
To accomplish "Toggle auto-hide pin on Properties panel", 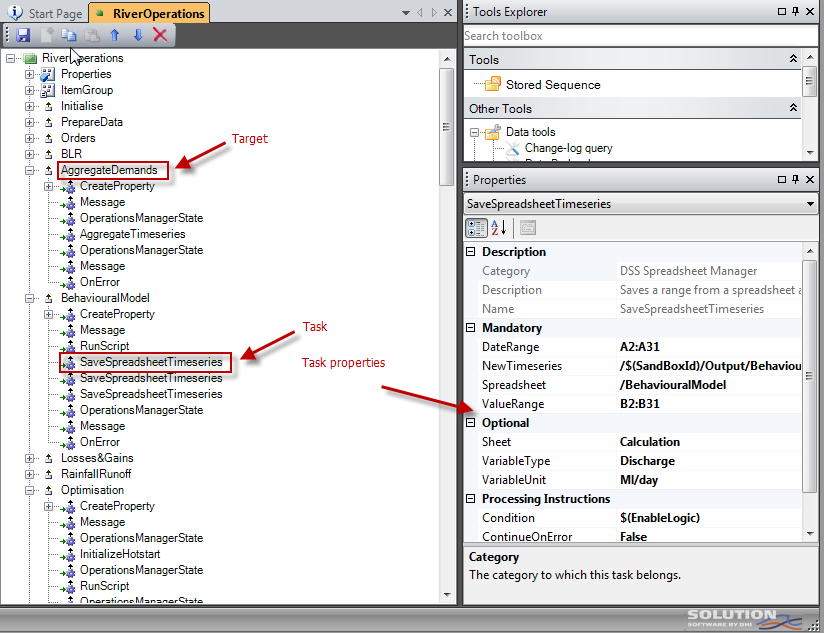I will [795, 180].
